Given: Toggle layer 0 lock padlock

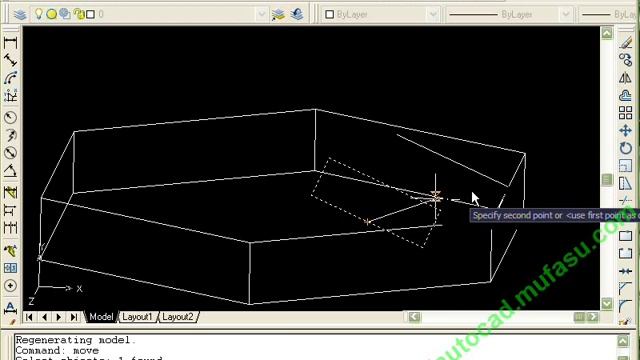Looking at the screenshot, I should click(79, 14).
